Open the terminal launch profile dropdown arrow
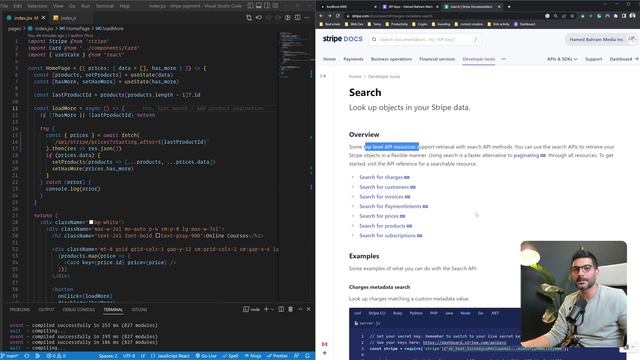The width and height of the screenshot is (640, 360). 272,309
